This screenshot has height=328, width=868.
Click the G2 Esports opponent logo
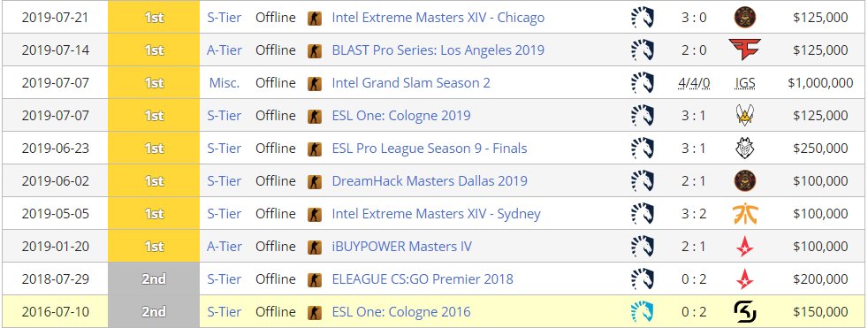point(744,148)
